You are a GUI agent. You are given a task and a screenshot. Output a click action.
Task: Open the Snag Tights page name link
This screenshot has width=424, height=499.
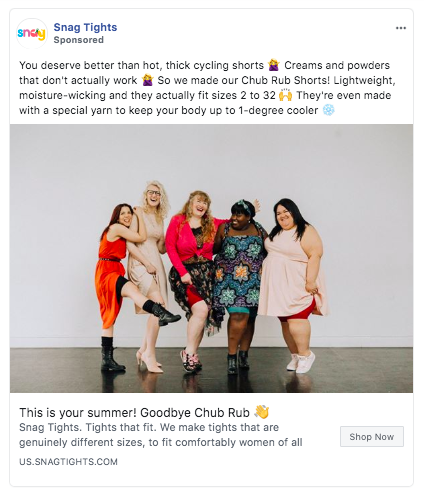pyautogui.click(x=85, y=27)
